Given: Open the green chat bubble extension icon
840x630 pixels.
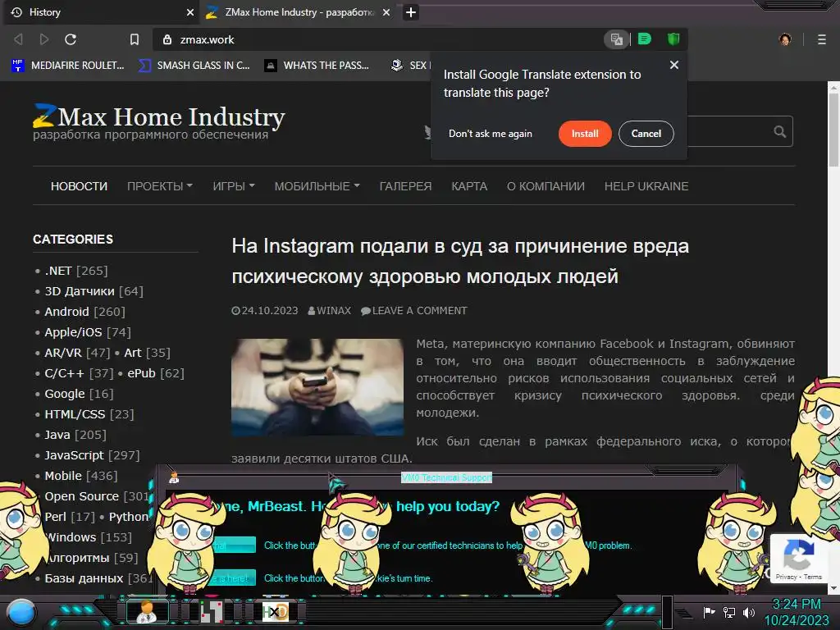Looking at the screenshot, I should (x=645, y=39).
